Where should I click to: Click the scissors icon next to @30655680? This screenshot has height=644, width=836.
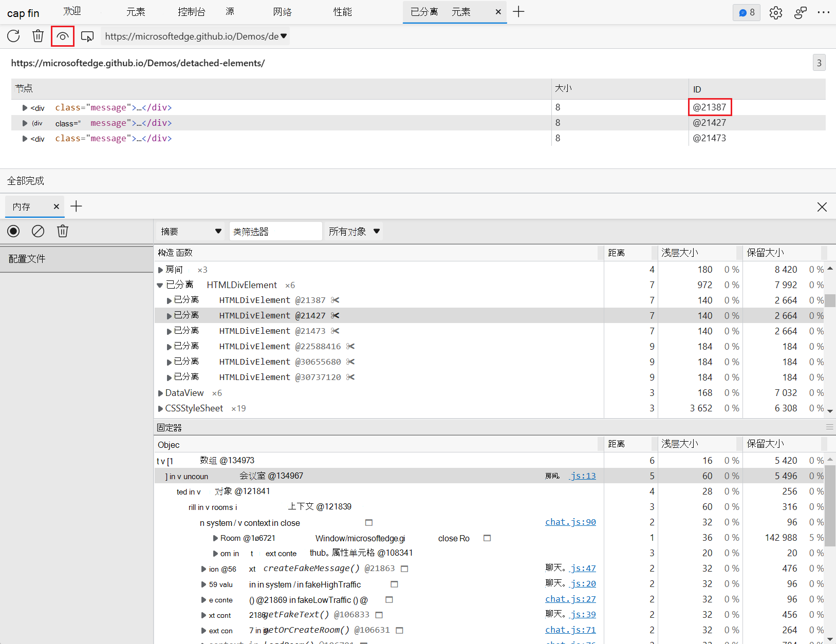coord(350,362)
